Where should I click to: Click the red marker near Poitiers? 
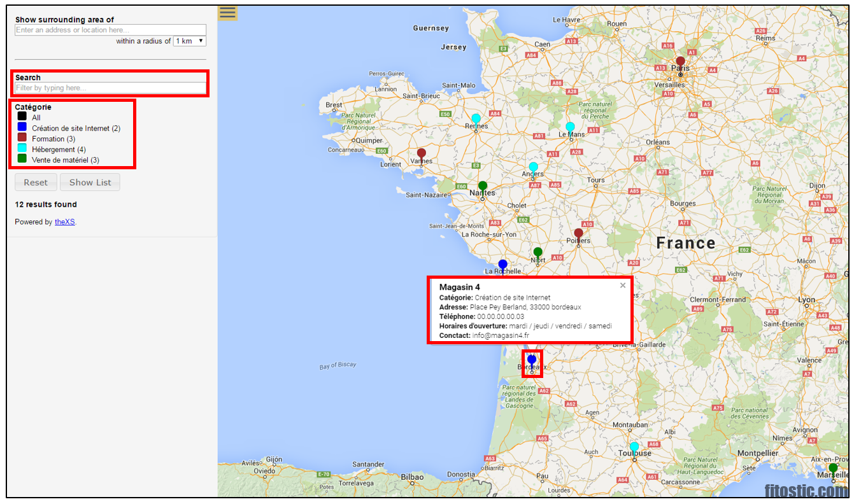pyautogui.click(x=578, y=233)
